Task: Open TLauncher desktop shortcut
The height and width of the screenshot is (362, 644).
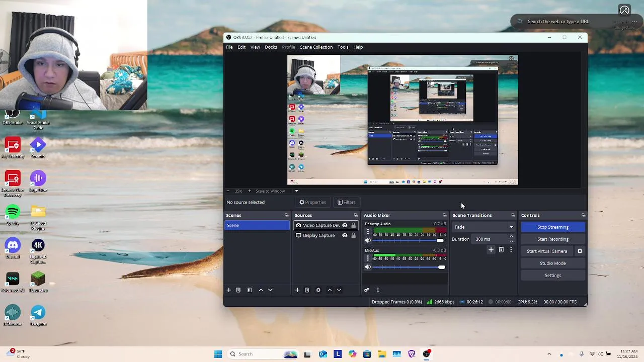Action: pyautogui.click(x=38, y=282)
